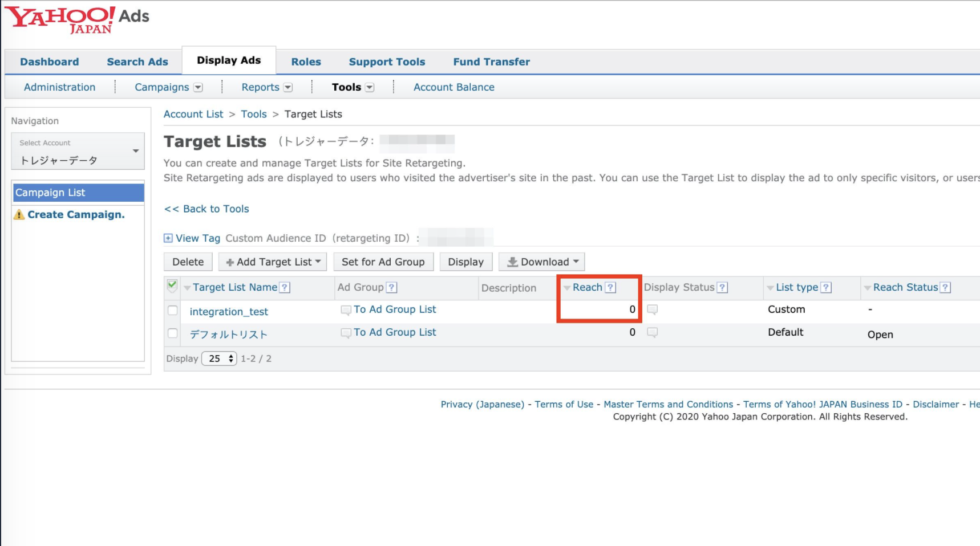
Task: Check the デフォルトリスト row checkbox
Action: (x=173, y=333)
